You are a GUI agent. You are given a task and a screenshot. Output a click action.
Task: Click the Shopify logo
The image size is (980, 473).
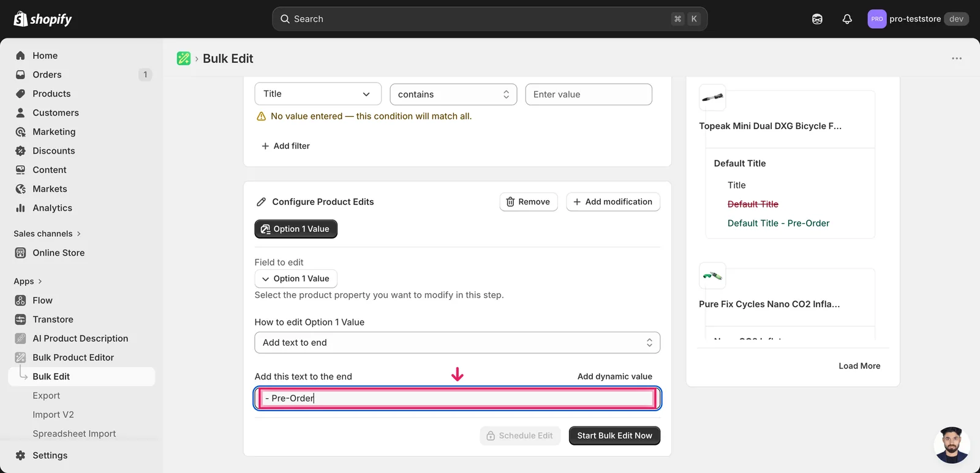43,19
